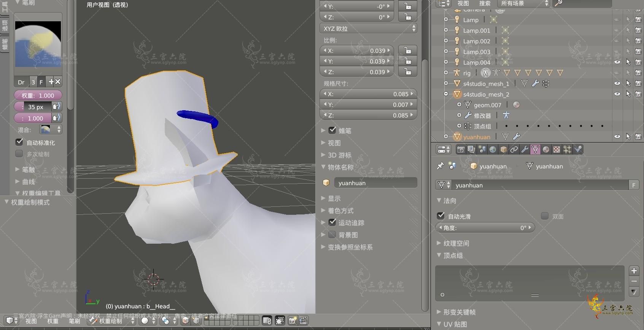This screenshot has height=330, width=644.
Task: Toggle selectability arrow for Lamp.004
Action: click(x=628, y=62)
